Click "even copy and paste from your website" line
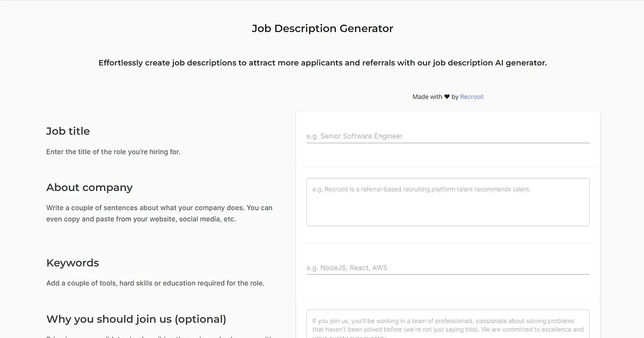This screenshot has width=644, height=338. click(141, 219)
